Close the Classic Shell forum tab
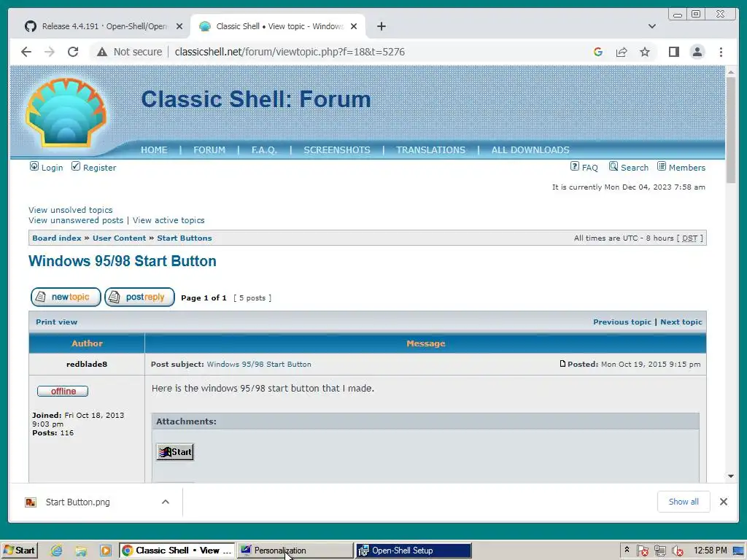The height and width of the screenshot is (560, 747). 354,26
